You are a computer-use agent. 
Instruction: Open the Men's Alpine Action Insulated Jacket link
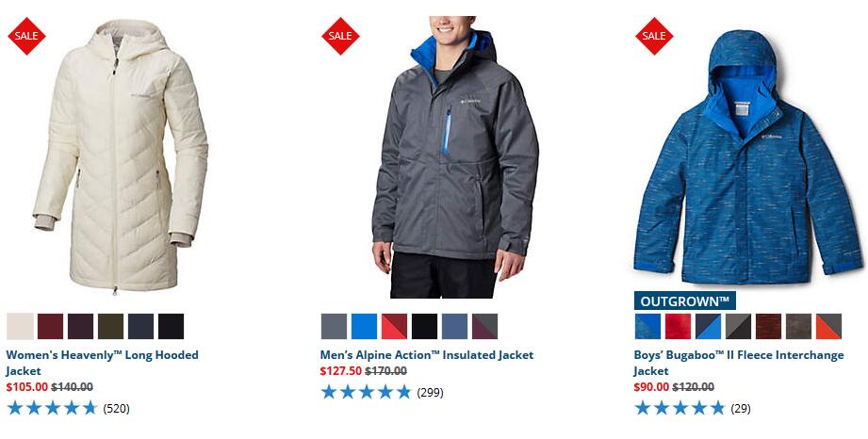pos(427,355)
